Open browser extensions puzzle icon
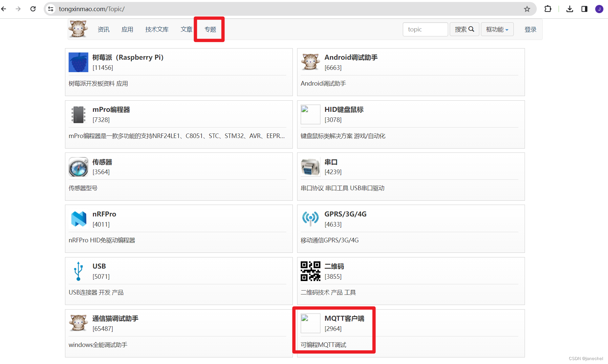 [548, 9]
